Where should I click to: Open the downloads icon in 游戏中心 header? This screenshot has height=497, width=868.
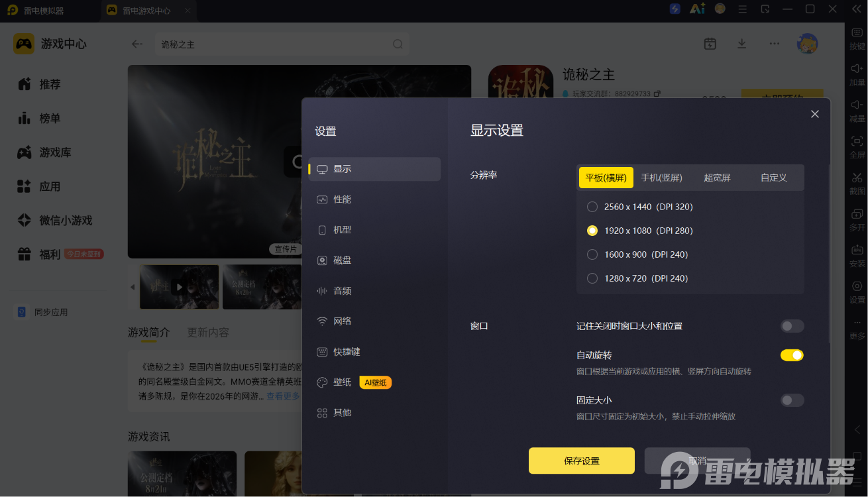pos(742,44)
